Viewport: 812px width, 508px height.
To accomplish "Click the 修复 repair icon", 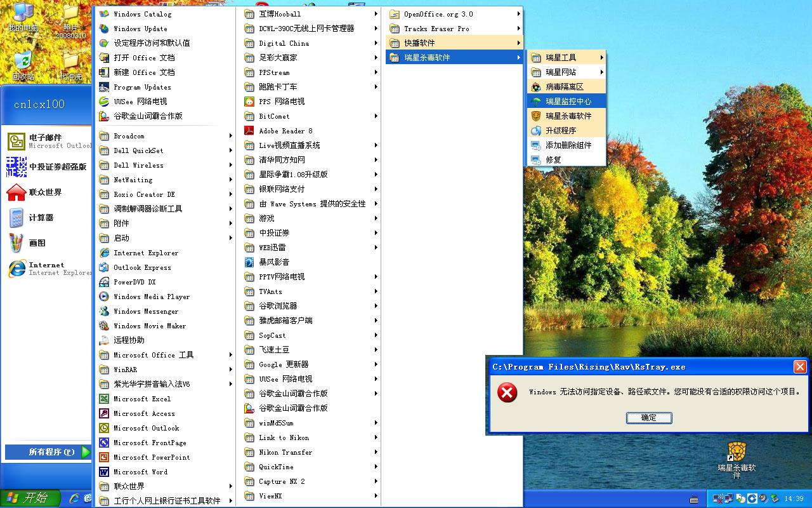I will point(536,160).
